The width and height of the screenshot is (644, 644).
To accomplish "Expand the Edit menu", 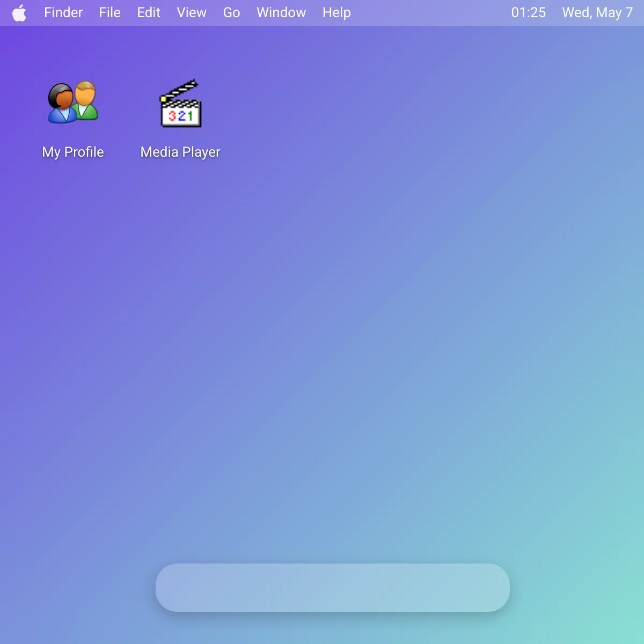I will pos(149,13).
